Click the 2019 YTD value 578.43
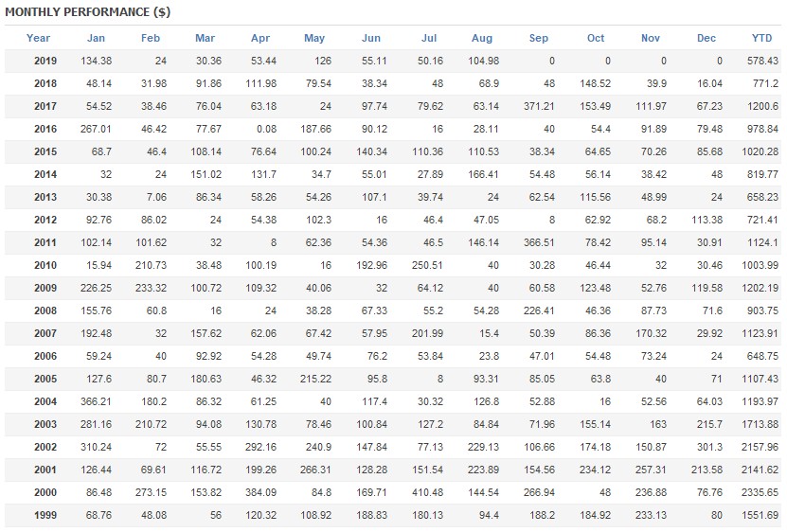This screenshot has height=532, width=787. point(762,61)
